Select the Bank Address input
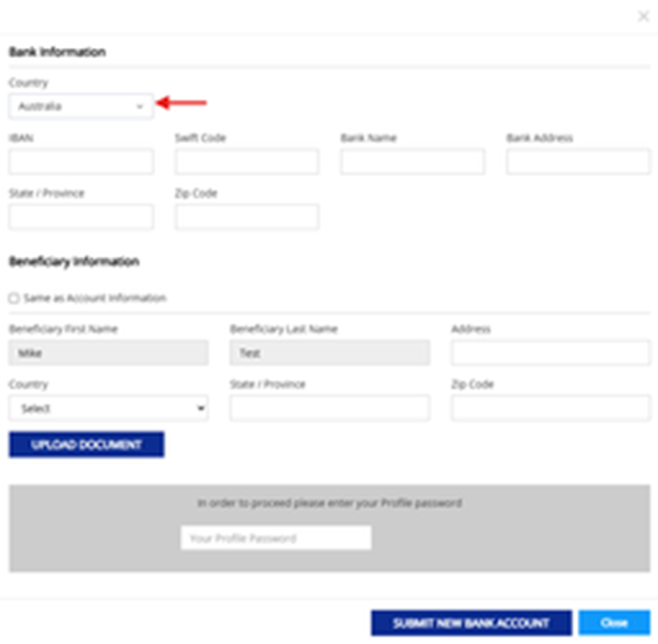The width and height of the screenshot is (658, 644). [x=578, y=162]
